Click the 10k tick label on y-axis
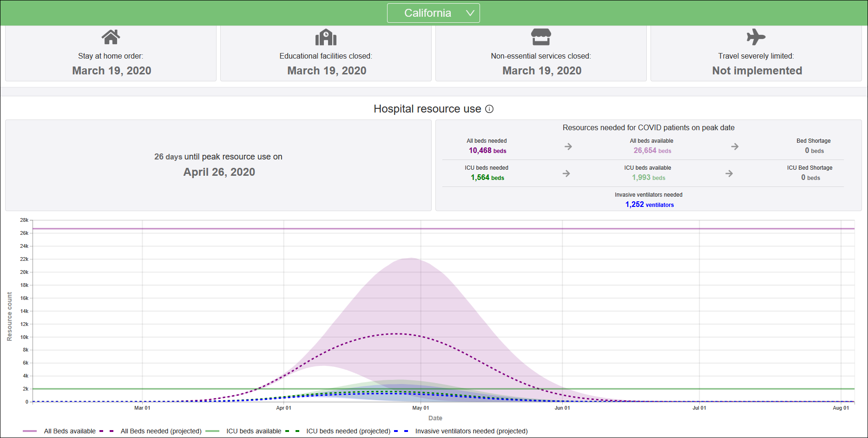868x438 pixels. pyautogui.click(x=24, y=337)
